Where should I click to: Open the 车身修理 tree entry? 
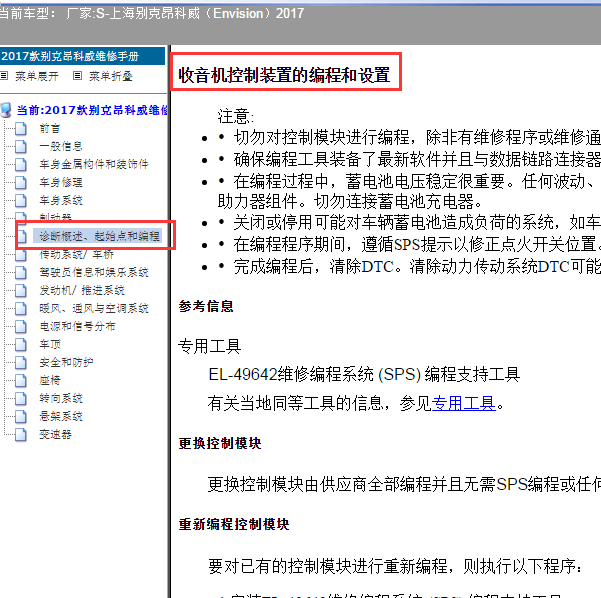[61, 182]
